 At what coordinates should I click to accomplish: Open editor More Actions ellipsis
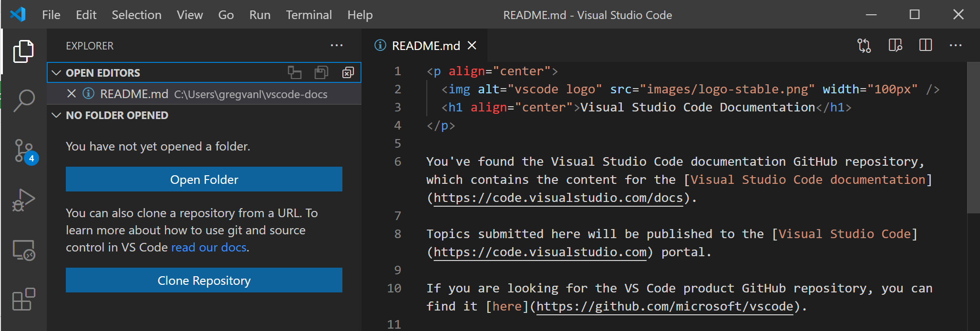coord(956,46)
